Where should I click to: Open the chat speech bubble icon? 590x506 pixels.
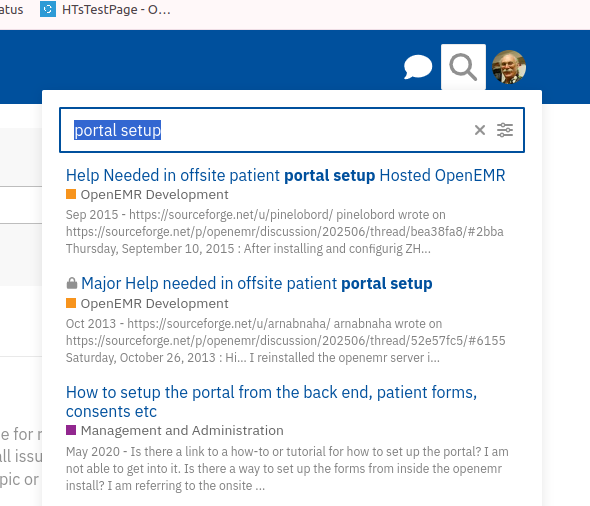[418, 67]
